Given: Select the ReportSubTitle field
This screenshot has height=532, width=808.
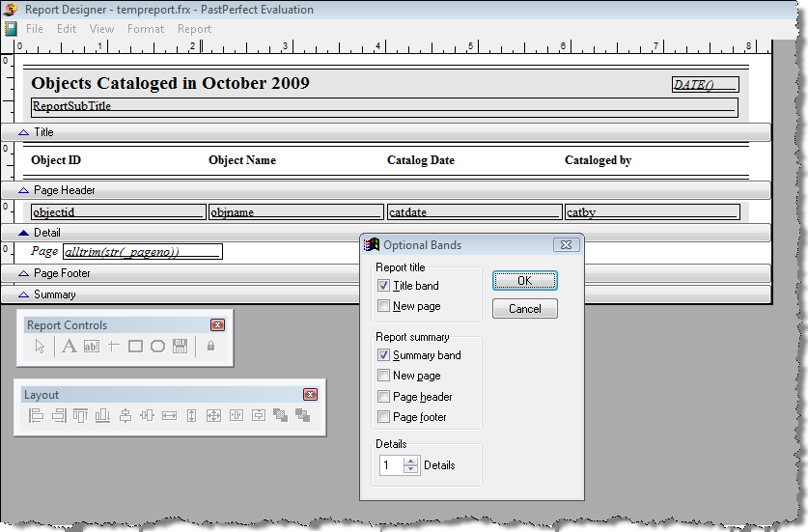Looking at the screenshot, I should [x=384, y=107].
